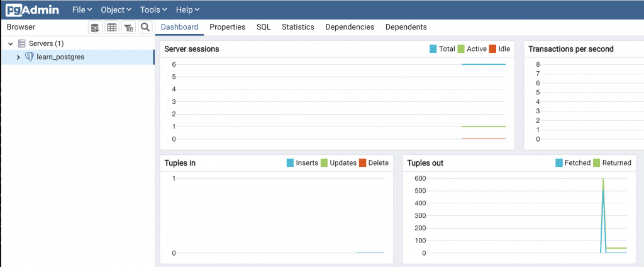644x267 pixels.
Task: Click the learn_postgres elephant icon
Action: (29, 57)
